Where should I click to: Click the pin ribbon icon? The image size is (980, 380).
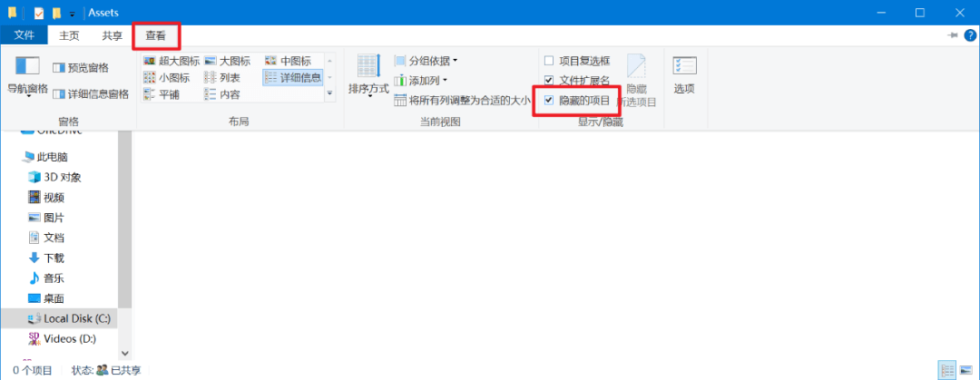click(x=953, y=35)
